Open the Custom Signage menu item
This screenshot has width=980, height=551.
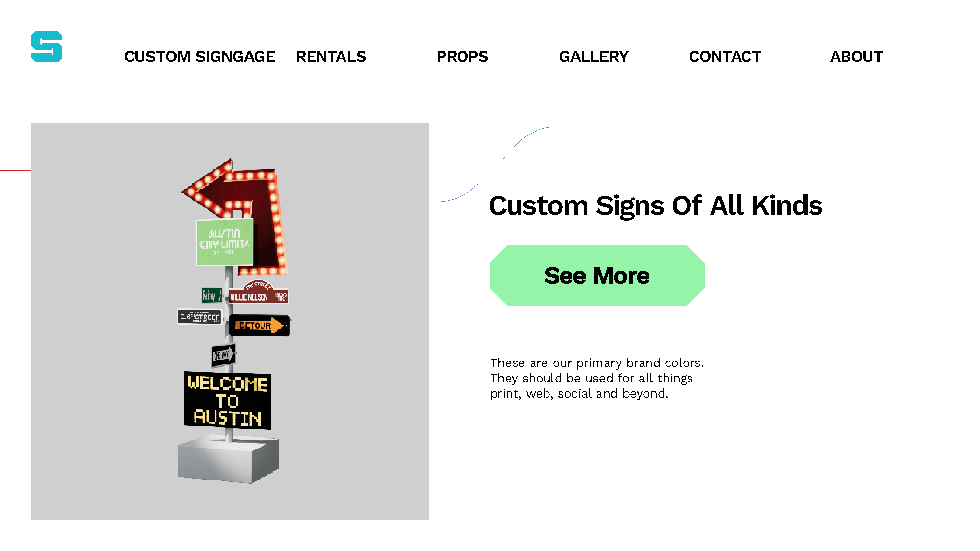pyautogui.click(x=199, y=57)
